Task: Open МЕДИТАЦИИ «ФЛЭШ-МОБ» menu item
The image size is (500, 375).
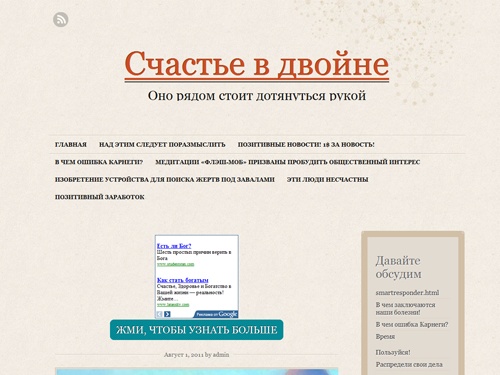Action: pos(288,162)
